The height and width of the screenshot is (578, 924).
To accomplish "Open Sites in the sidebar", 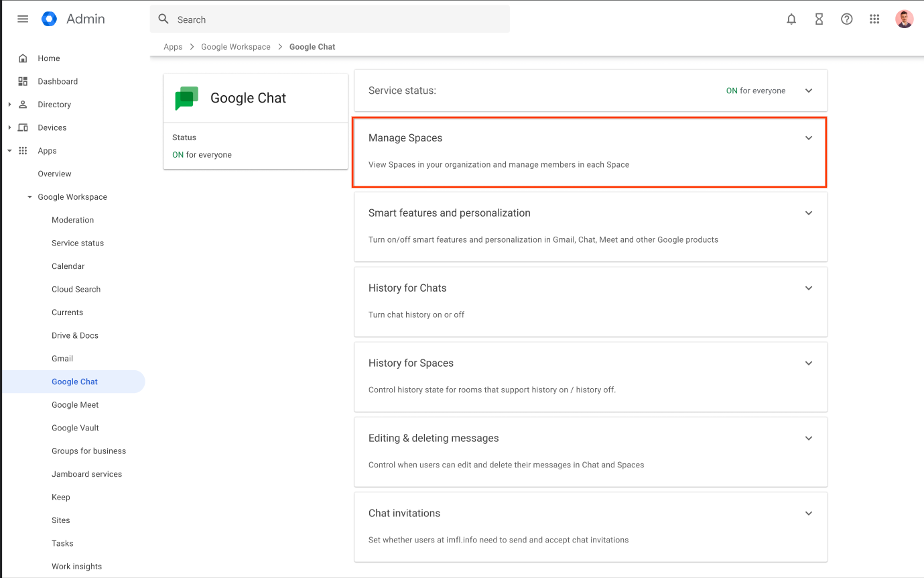I will pyautogui.click(x=60, y=520).
